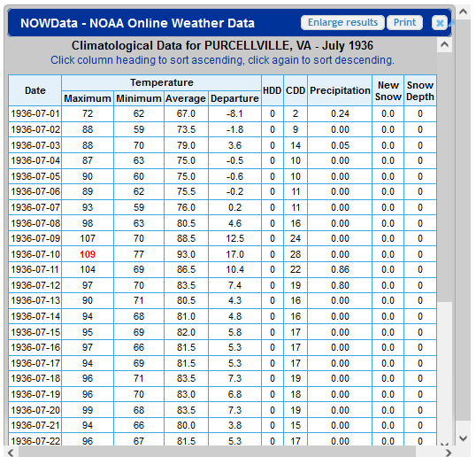
Task: Click the inner table scroll-up arrow
Action: tap(444, 44)
